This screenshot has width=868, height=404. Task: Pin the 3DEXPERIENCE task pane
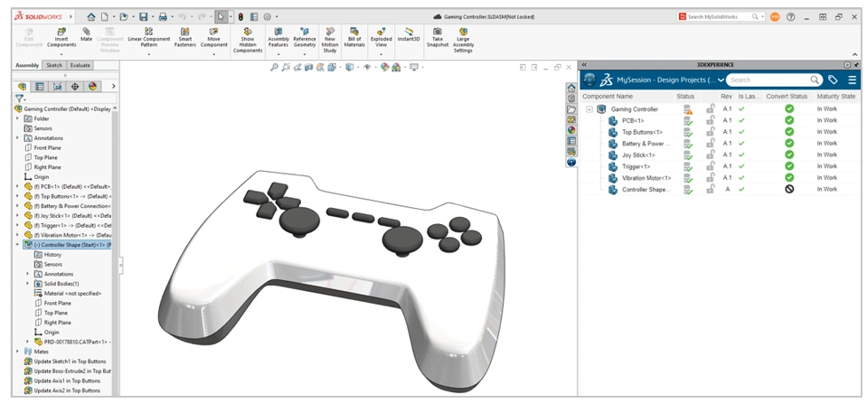pos(856,65)
